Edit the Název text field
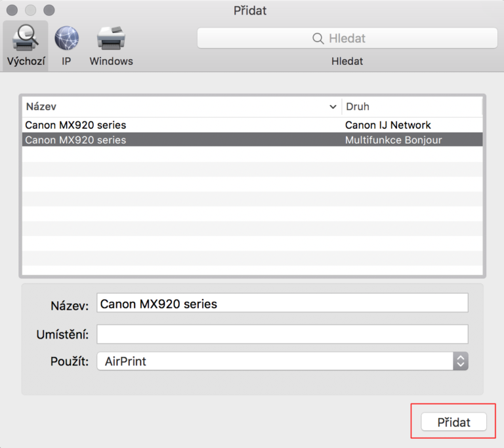Screen dimensions: 504x448 click(282, 304)
